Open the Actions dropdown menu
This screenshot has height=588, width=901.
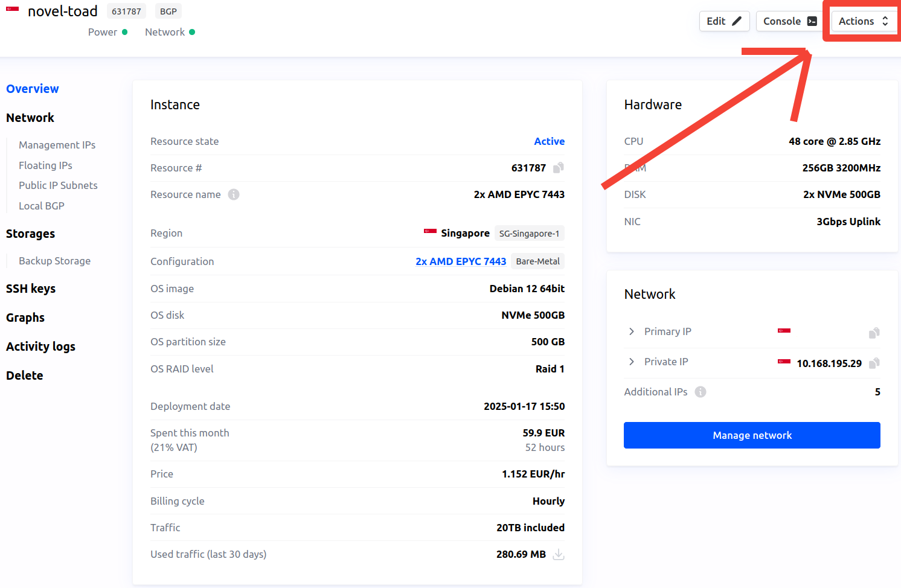(x=862, y=21)
